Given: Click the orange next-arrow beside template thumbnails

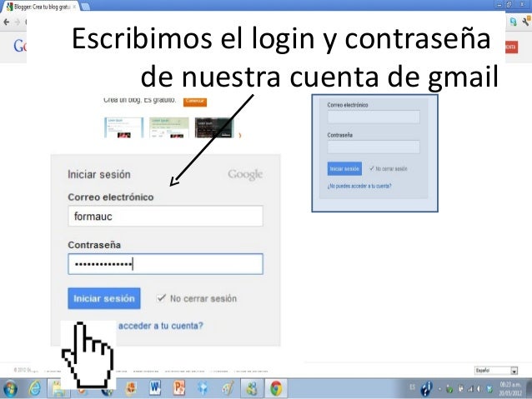Looking at the screenshot, I should coord(240,136).
